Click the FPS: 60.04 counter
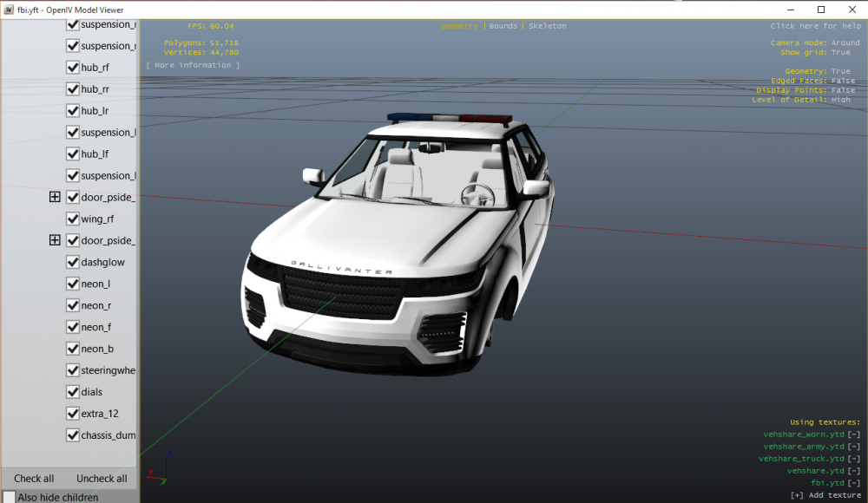Screen dimensions: 868x503 pos(210,26)
